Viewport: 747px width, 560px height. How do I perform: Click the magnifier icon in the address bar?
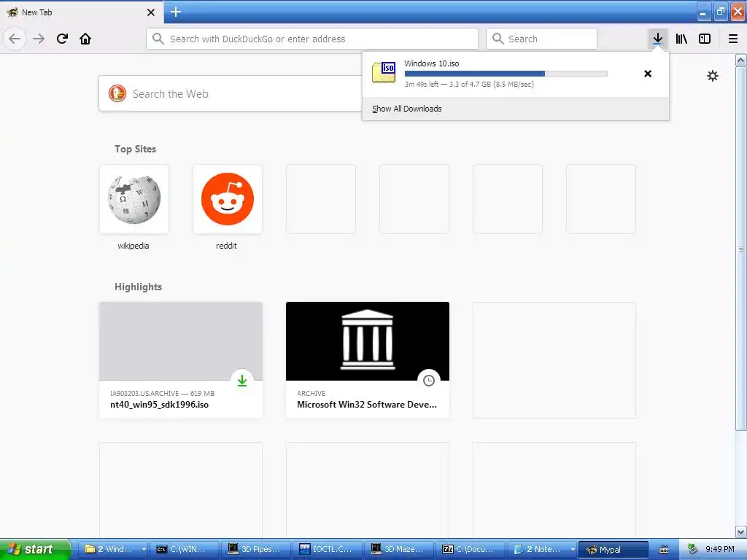click(x=158, y=39)
